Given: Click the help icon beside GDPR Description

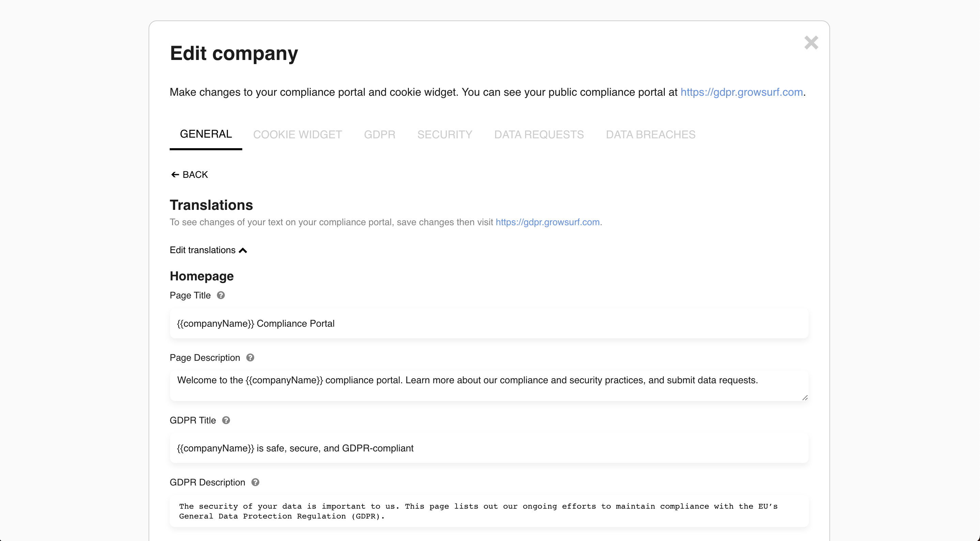Looking at the screenshot, I should (x=255, y=482).
